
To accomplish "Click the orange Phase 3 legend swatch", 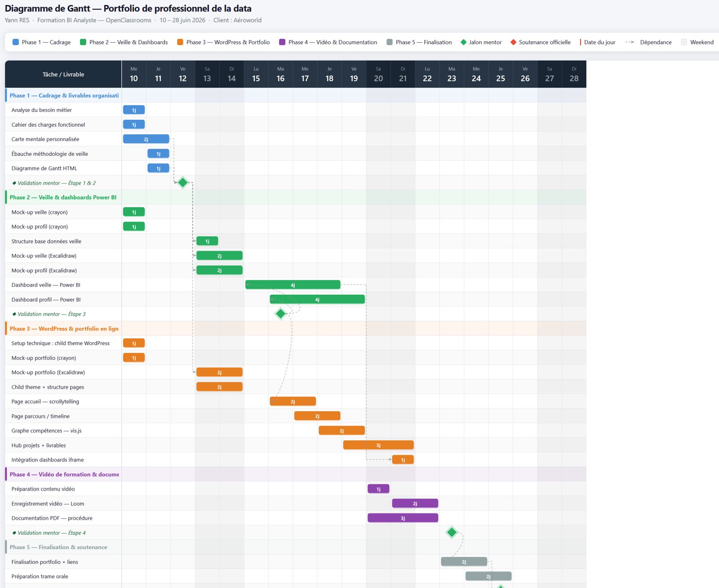I will coord(180,42).
